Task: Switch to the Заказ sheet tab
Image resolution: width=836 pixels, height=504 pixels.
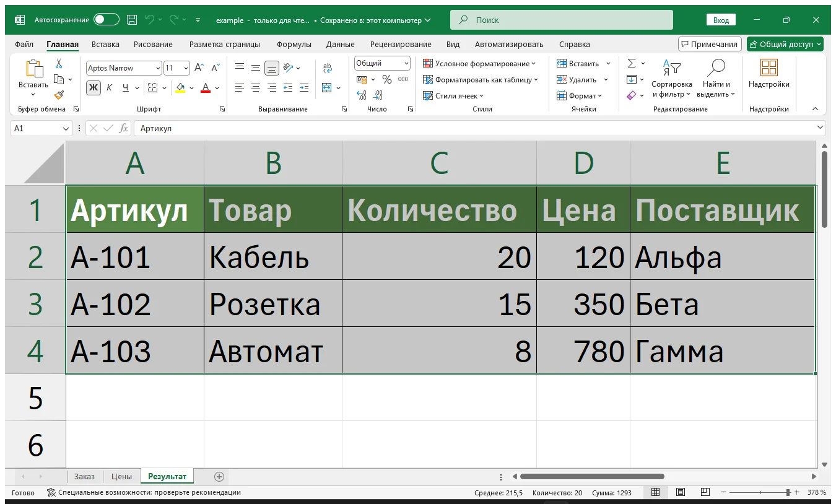Action: pyautogui.click(x=84, y=476)
